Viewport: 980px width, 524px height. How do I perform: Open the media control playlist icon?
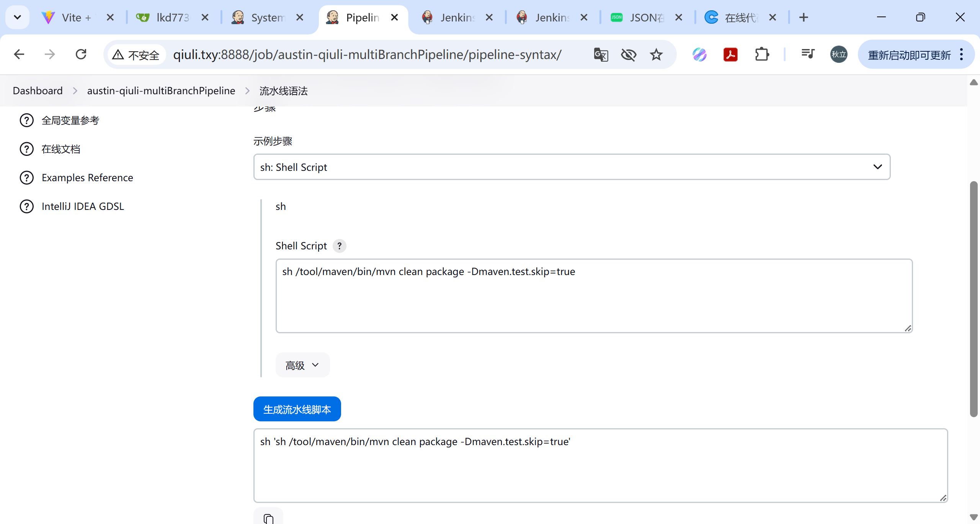point(808,54)
